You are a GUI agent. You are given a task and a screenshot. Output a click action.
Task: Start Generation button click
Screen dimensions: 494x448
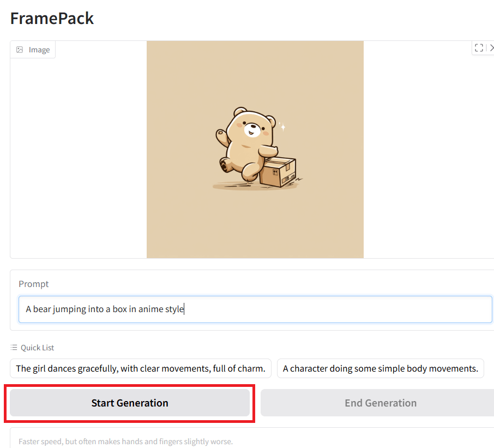[130, 403]
